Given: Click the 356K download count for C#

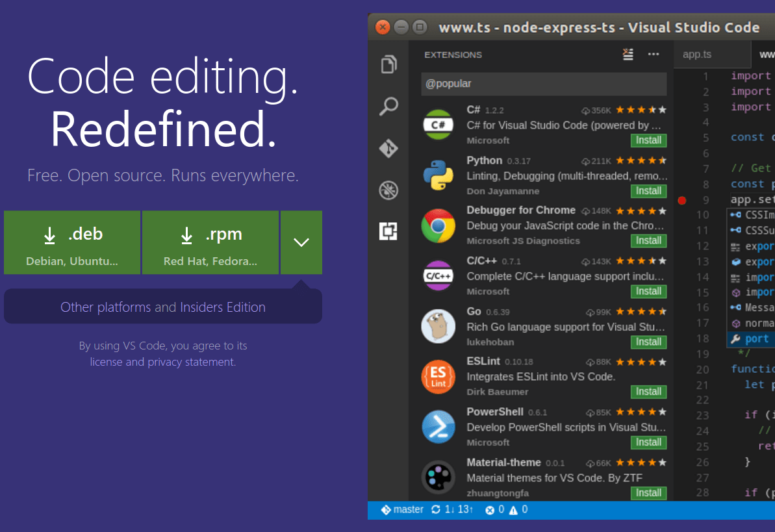Looking at the screenshot, I should pyautogui.click(x=596, y=110).
